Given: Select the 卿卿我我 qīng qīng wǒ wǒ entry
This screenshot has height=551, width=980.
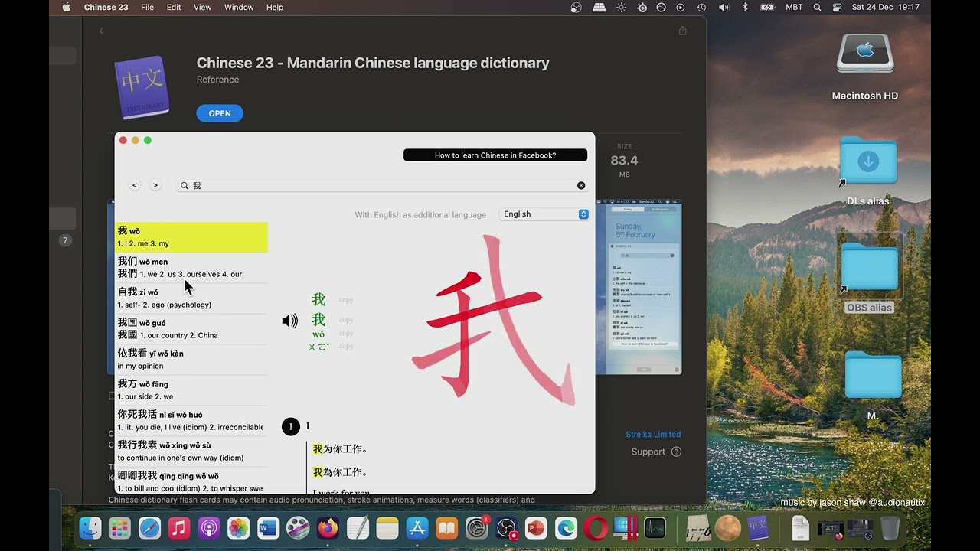Looking at the screenshot, I should 191,481.
